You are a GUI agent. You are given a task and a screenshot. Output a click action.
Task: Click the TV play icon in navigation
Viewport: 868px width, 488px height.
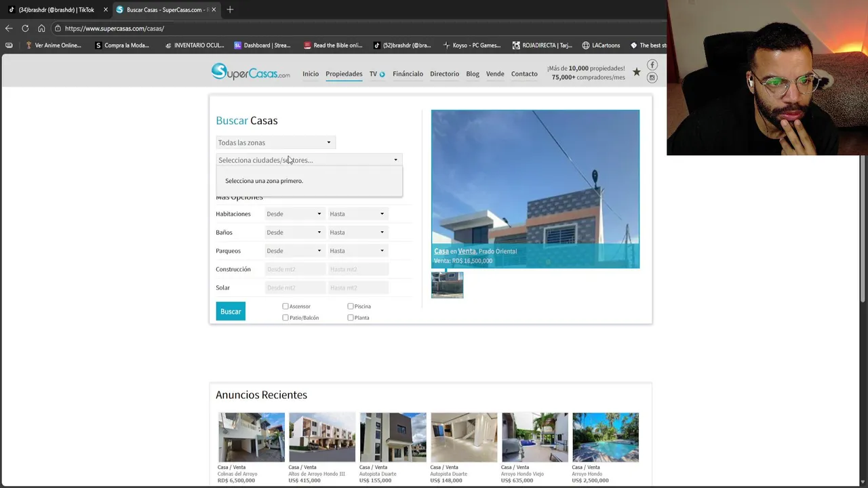[382, 74]
